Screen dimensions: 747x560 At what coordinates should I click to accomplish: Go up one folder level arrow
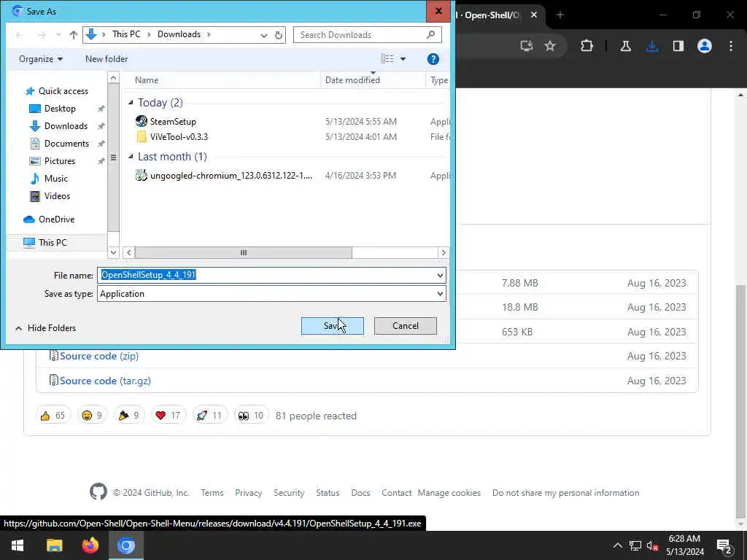[74, 35]
